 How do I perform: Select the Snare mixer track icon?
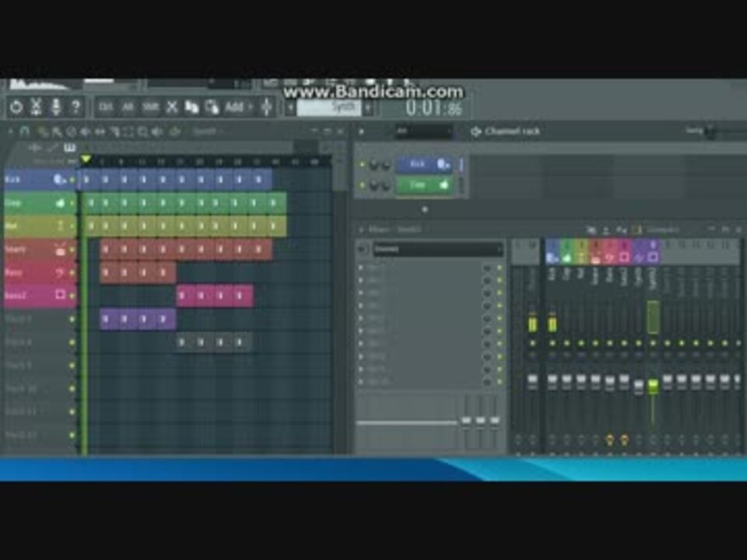coord(595,257)
